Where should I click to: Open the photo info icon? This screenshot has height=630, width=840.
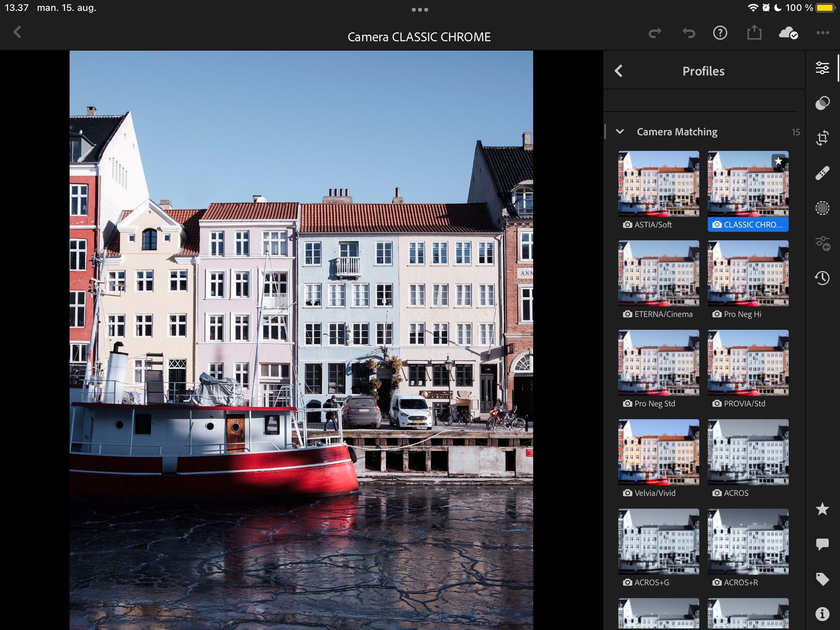coord(822,614)
